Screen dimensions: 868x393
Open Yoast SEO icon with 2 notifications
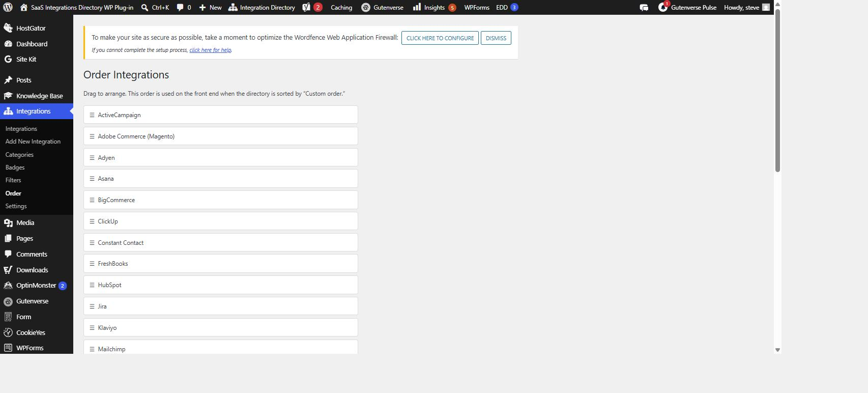[x=306, y=7]
